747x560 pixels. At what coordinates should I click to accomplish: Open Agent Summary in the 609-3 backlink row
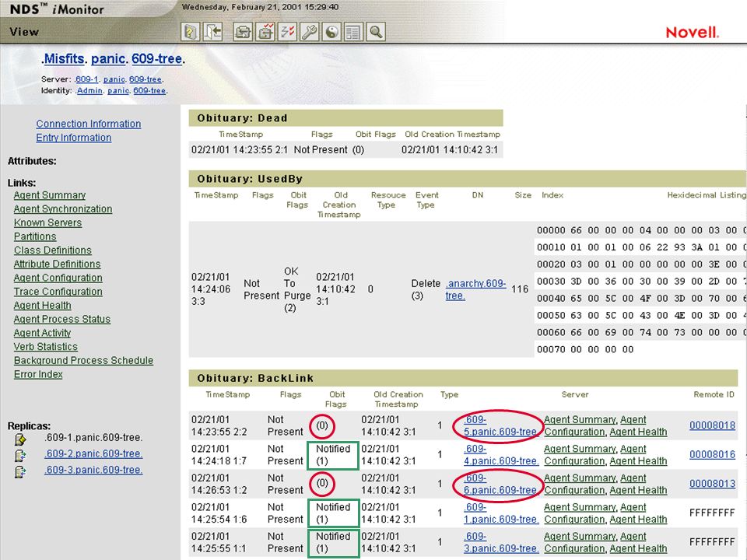(x=580, y=536)
